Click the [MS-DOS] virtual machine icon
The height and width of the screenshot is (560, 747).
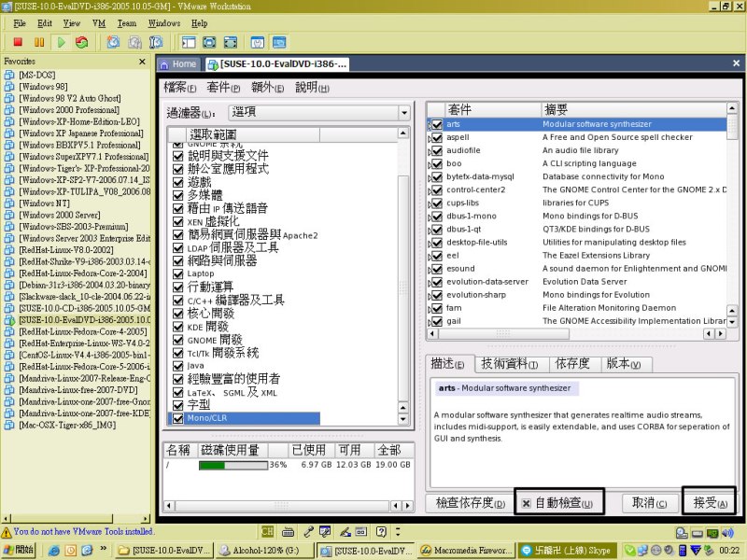point(9,75)
